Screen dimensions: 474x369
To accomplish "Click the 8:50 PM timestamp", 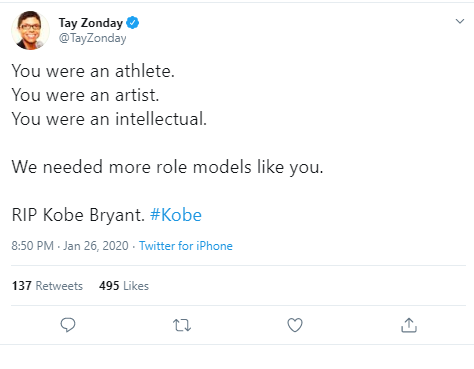I will pyautogui.click(x=32, y=246).
